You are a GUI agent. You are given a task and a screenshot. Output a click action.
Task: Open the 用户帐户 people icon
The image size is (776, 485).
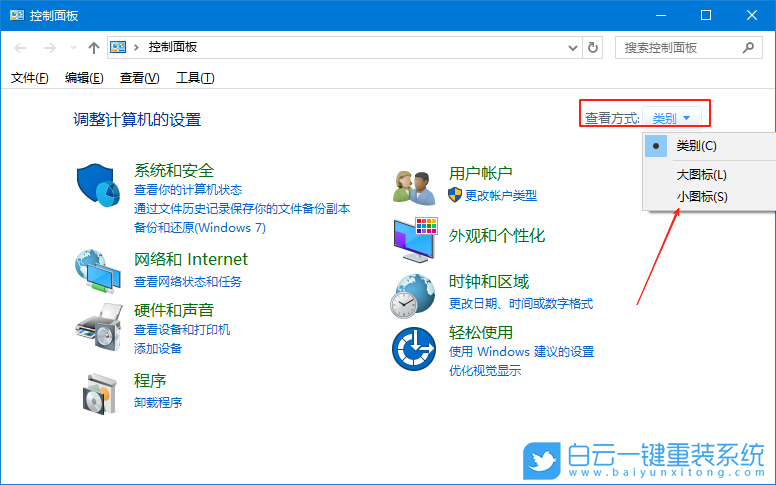414,188
